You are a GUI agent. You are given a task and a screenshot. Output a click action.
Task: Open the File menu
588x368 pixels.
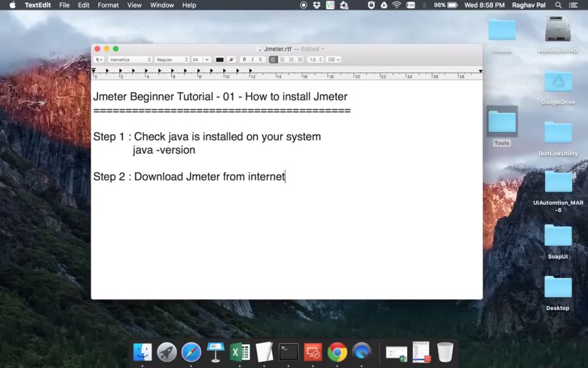tap(64, 5)
